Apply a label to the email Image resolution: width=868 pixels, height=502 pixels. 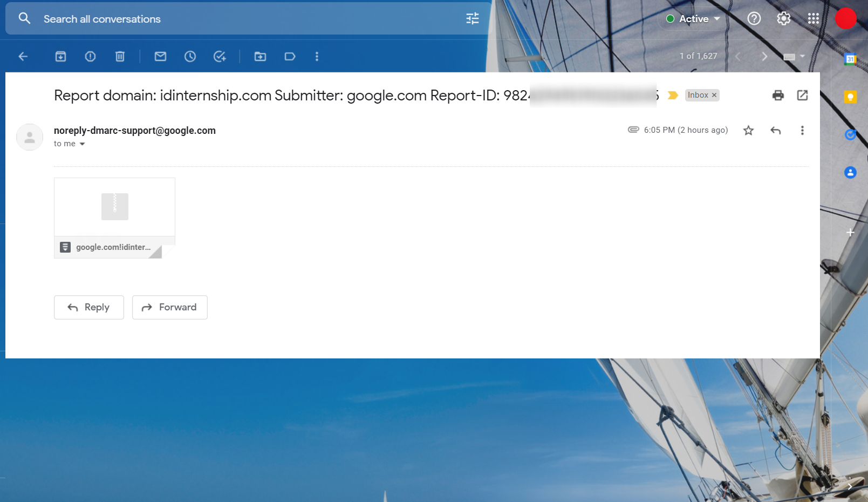click(x=290, y=56)
